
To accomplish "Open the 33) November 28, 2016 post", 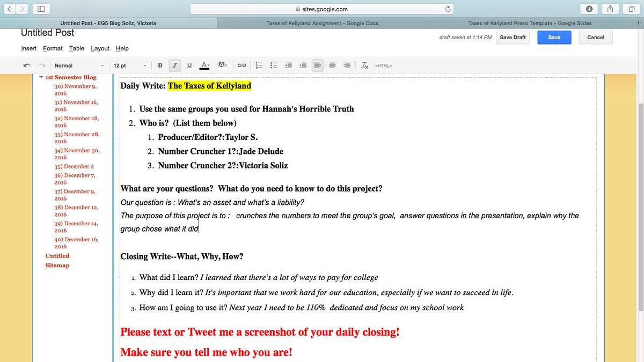I will click(x=77, y=138).
